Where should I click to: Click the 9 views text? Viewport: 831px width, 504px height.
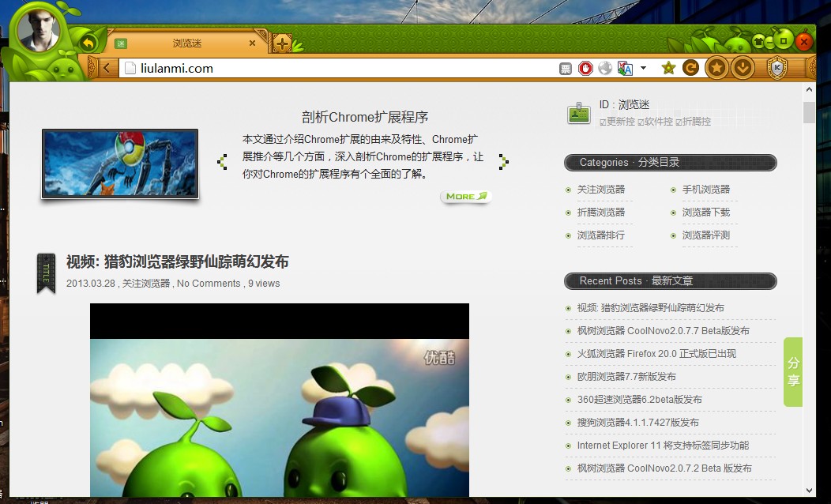pyautogui.click(x=264, y=284)
